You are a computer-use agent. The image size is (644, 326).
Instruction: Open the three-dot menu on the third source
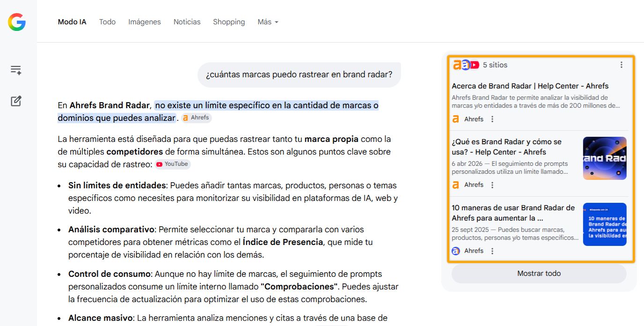pos(492,251)
